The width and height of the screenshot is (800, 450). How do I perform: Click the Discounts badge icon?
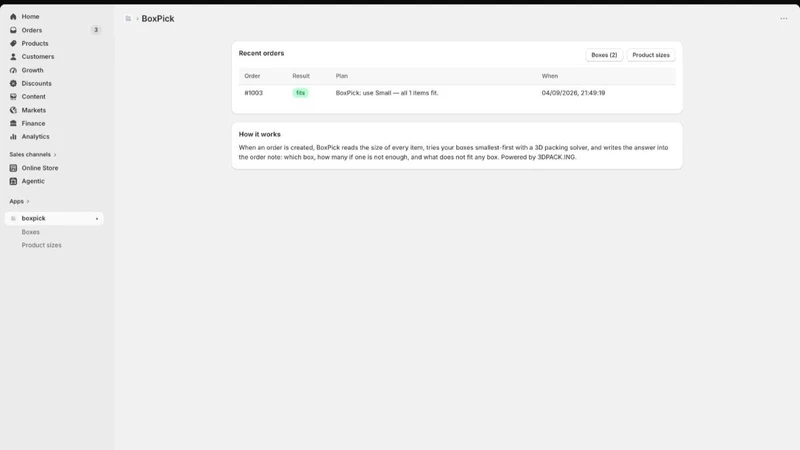13,83
